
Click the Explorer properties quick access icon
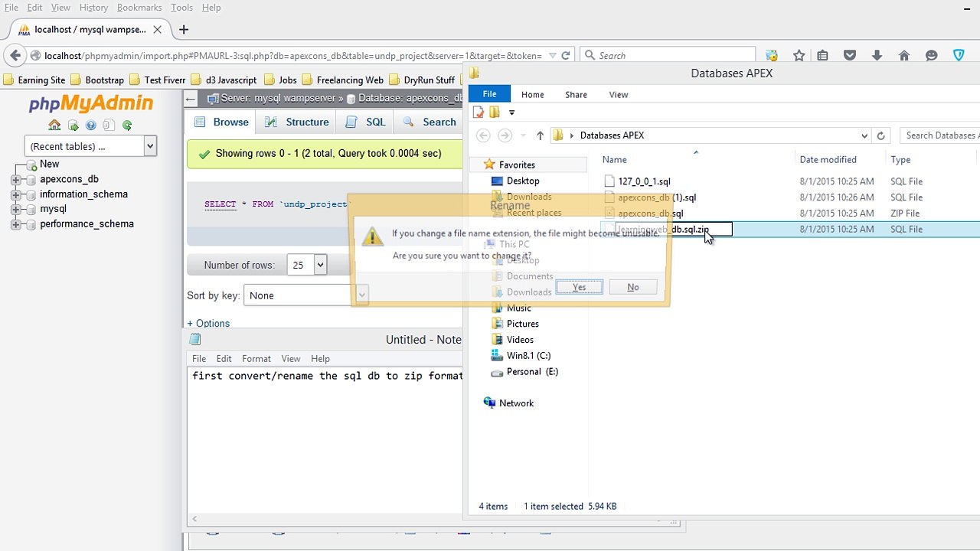pos(479,112)
